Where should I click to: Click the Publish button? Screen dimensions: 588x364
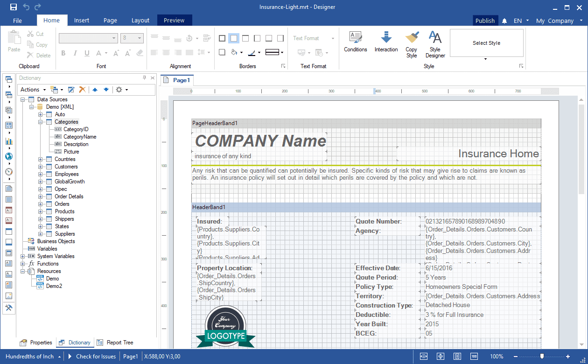click(485, 21)
